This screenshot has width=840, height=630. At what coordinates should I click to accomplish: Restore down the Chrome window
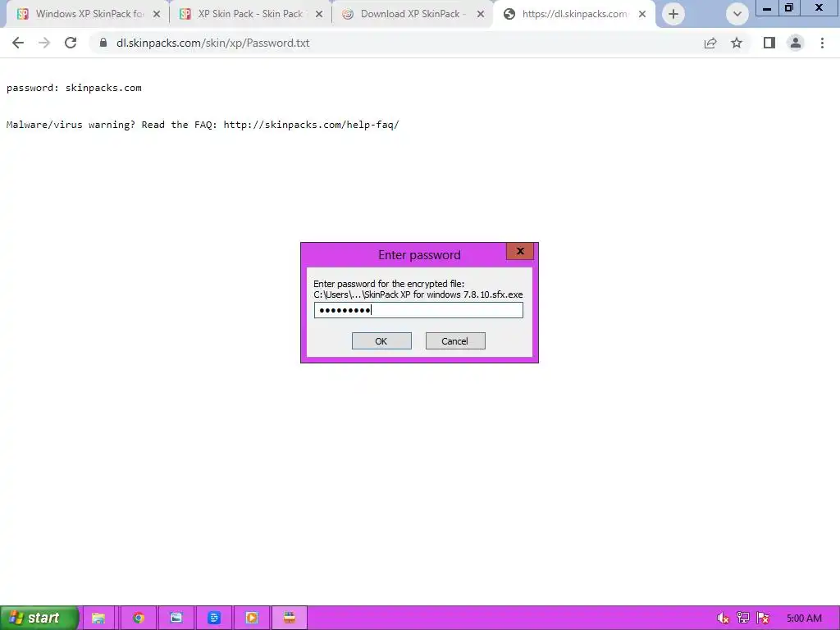(x=788, y=7)
